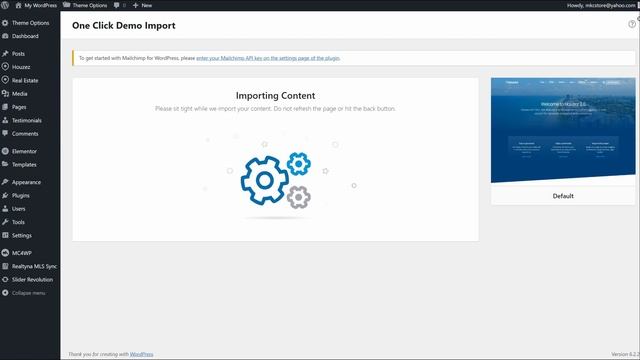Click the Default demo label
Screen dimensions: 640x360
[x=563, y=196]
